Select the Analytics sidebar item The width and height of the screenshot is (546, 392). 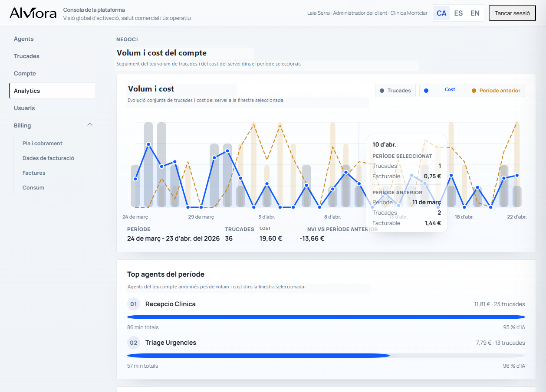click(x=52, y=91)
